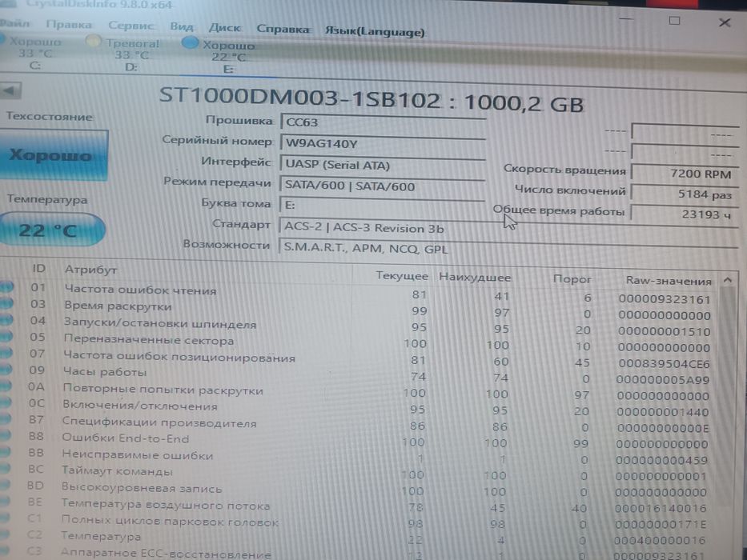Open the Сервис menu
The width and height of the screenshot is (747, 560).
pos(131,26)
